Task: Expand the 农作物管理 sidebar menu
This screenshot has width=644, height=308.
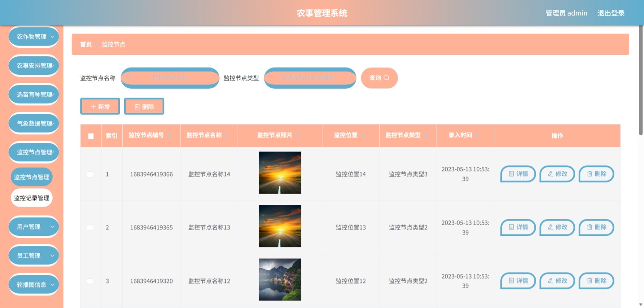Action: (34, 36)
